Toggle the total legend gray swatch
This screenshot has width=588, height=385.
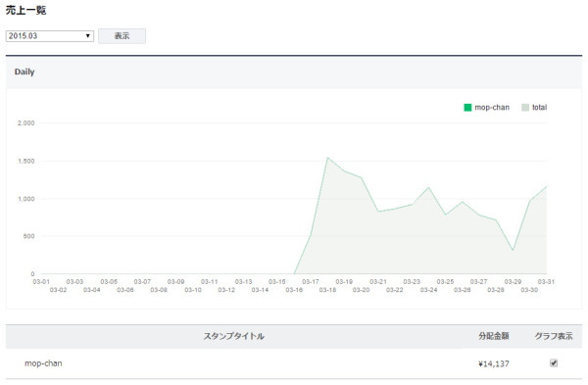pyautogui.click(x=525, y=108)
